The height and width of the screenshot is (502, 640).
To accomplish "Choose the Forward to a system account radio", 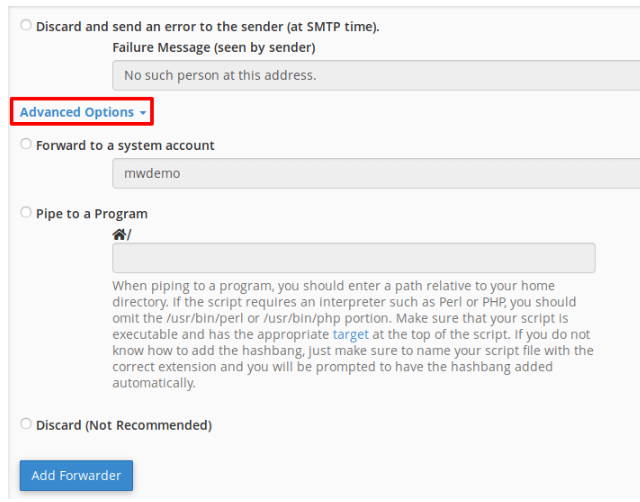I will [x=26, y=144].
